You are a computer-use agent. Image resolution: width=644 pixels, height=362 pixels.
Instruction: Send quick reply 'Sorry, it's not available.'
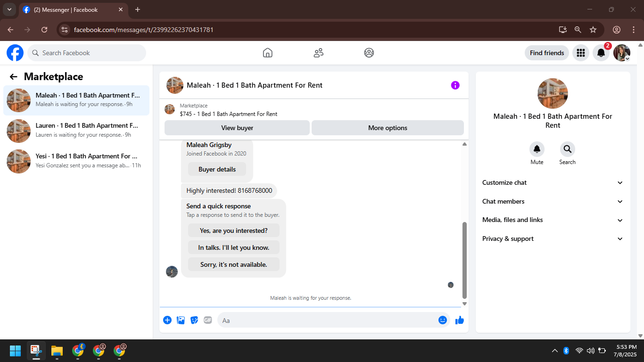tap(234, 264)
